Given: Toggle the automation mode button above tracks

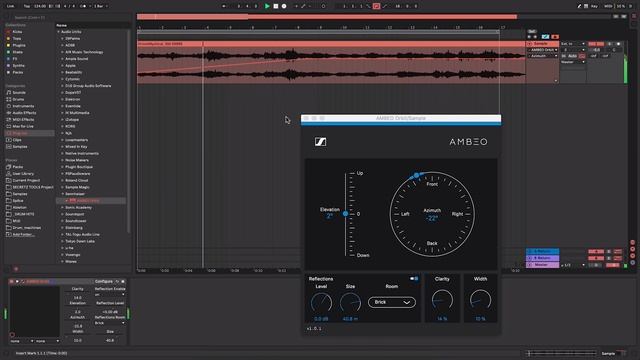Looking at the screenshot, I should 545,37.
